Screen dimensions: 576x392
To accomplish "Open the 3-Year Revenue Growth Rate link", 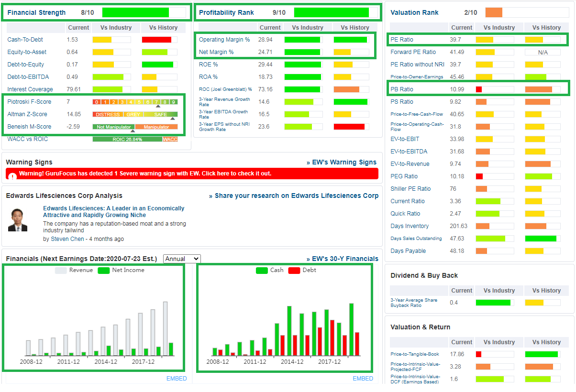I will [224, 102].
